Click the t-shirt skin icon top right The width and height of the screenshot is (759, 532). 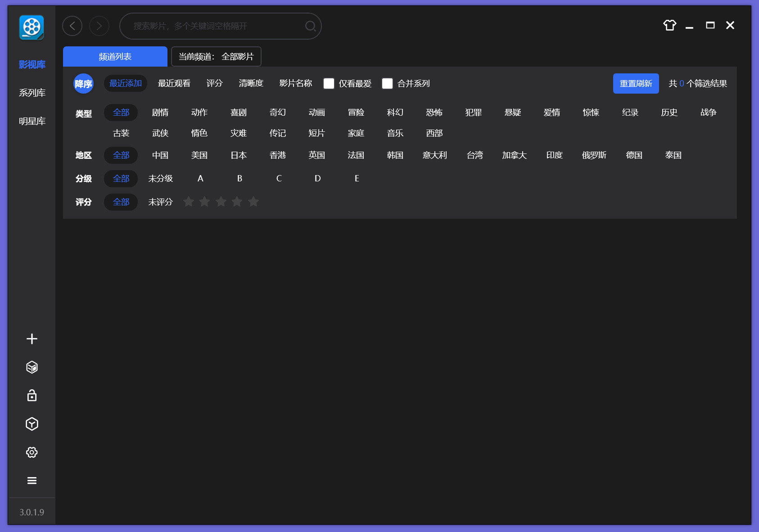click(x=669, y=26)
